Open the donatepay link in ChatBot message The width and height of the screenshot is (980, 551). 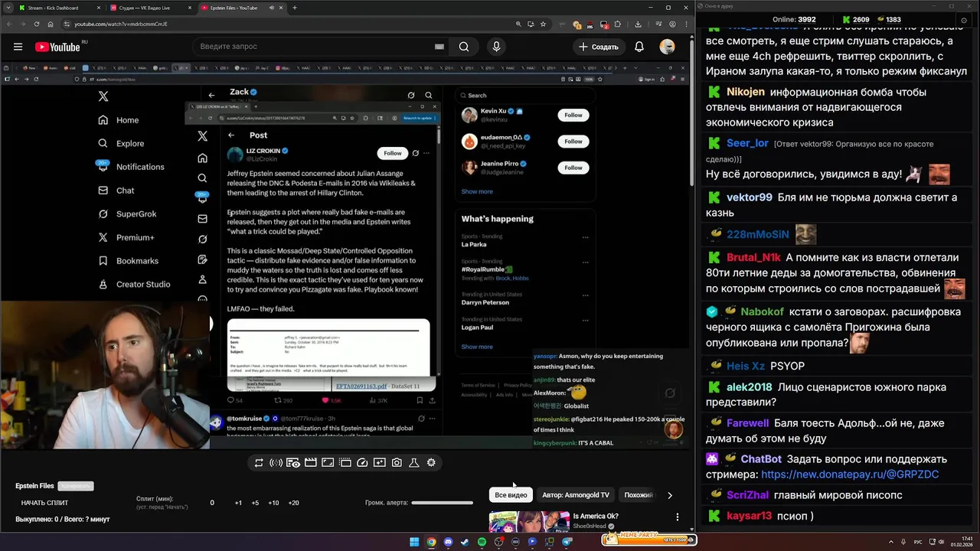(850, 474)
